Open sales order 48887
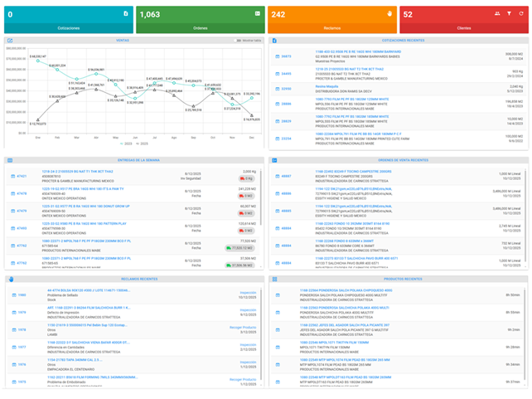The width and height of the screenshot is (532, 399). (286, 176)
